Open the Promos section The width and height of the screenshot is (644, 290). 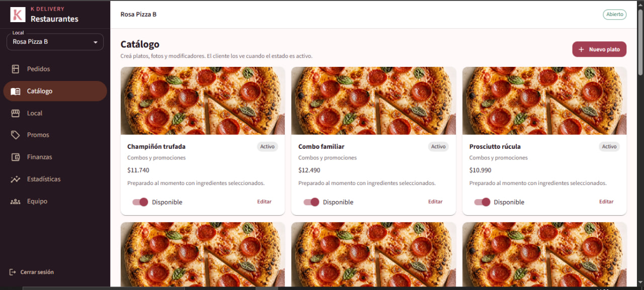(x=55, y=135)
